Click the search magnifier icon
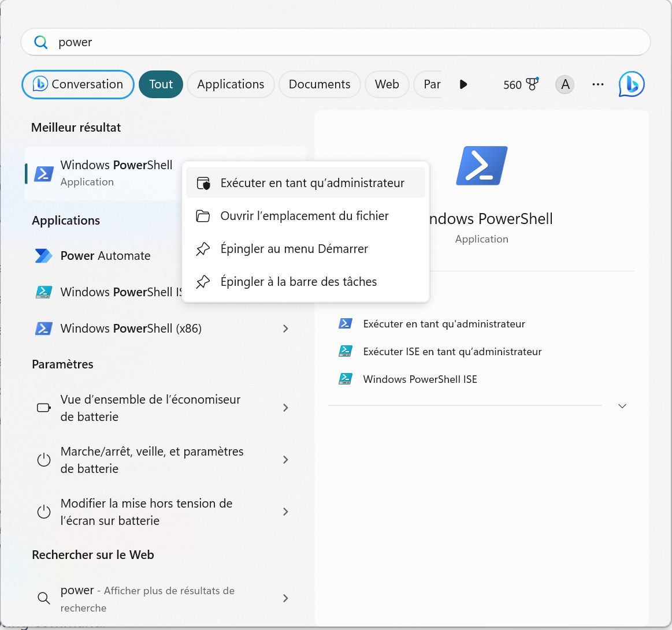Screen dimensions: 672x630 (40, 42)
